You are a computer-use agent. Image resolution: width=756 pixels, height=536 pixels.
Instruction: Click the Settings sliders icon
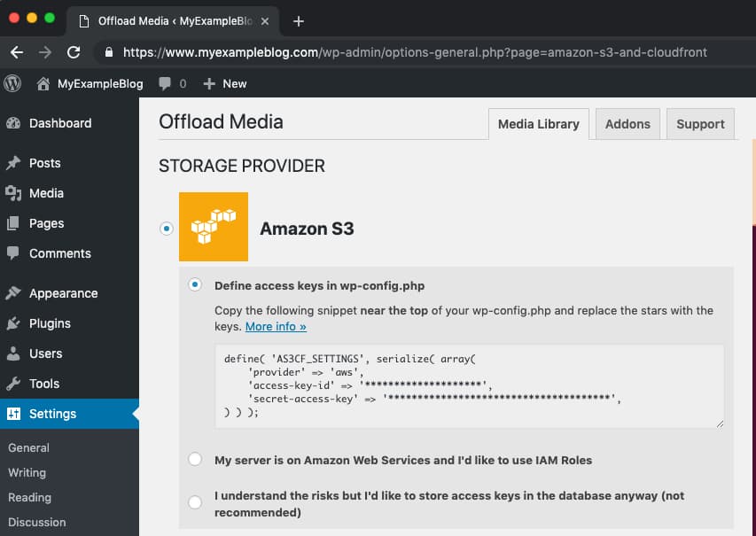[13, 414]
